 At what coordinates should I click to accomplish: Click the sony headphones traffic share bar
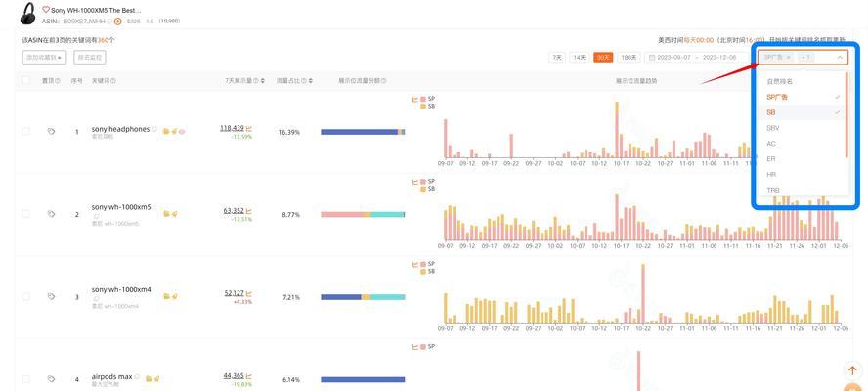tap(364, 132)
